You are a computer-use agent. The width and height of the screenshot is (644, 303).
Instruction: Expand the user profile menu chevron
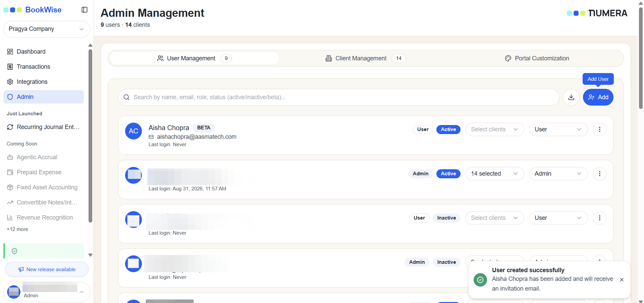point(82,292)
